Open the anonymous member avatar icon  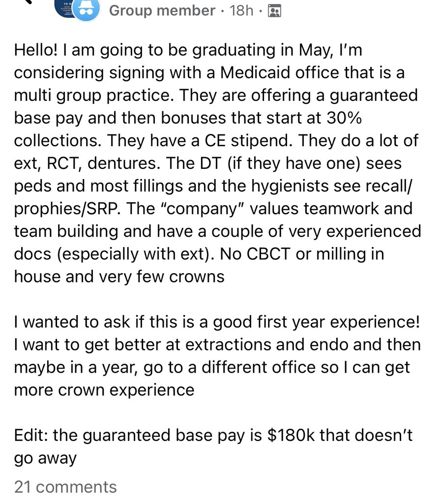(x=86, y=10)
